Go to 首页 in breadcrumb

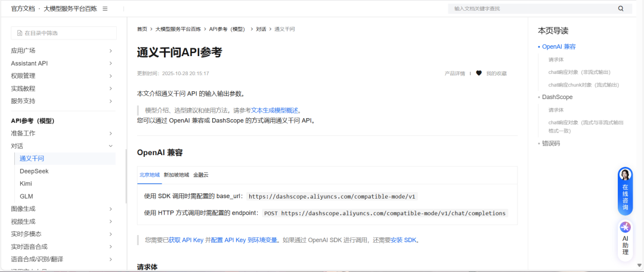pyautogui.click(x=142, y=29)
